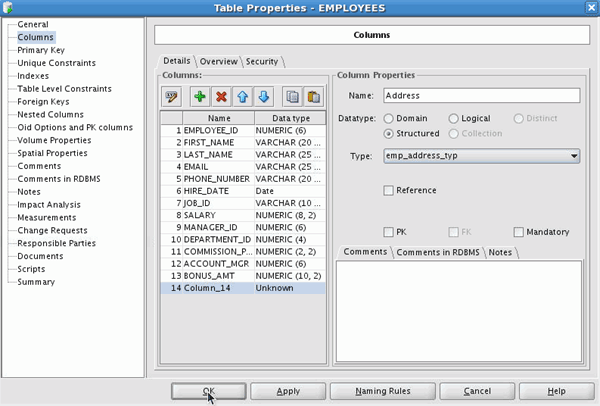This screenshot has width=600, height=406.
Task: Select the ACCOUNT_MGR column row
Action: (x=243, y=264)
